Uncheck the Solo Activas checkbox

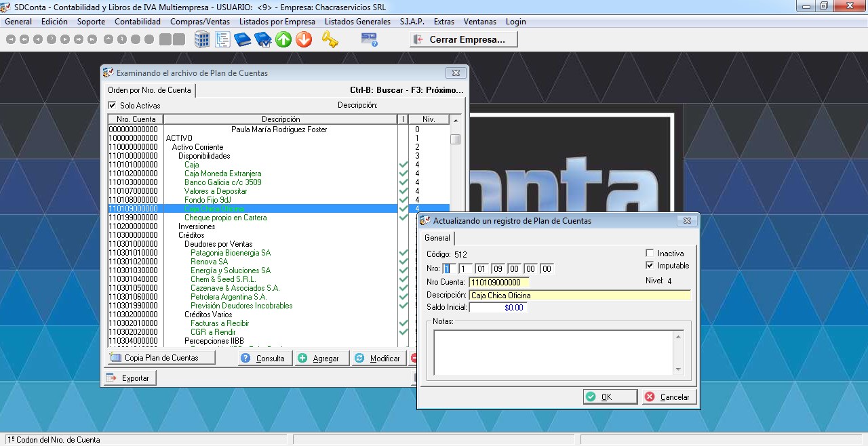[x=113, y=106]
